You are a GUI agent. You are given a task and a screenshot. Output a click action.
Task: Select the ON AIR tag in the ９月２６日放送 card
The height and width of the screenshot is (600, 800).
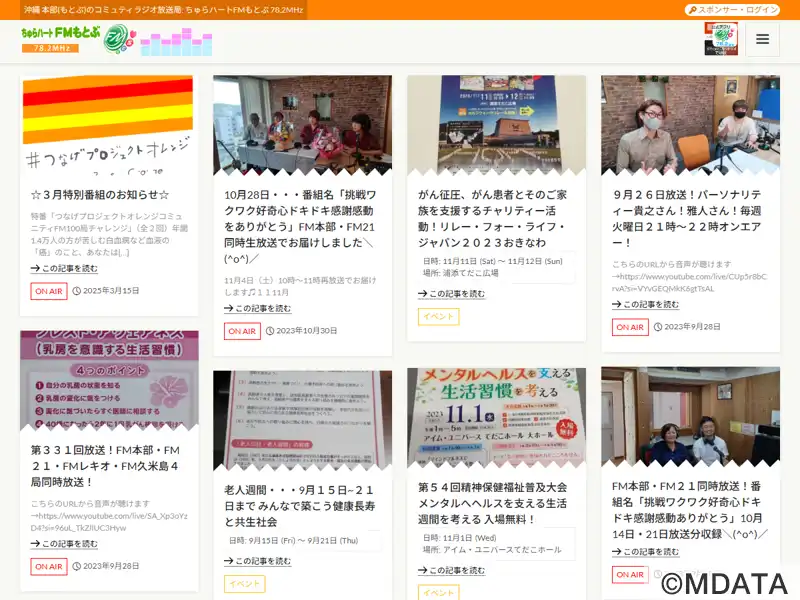[630, 327]
